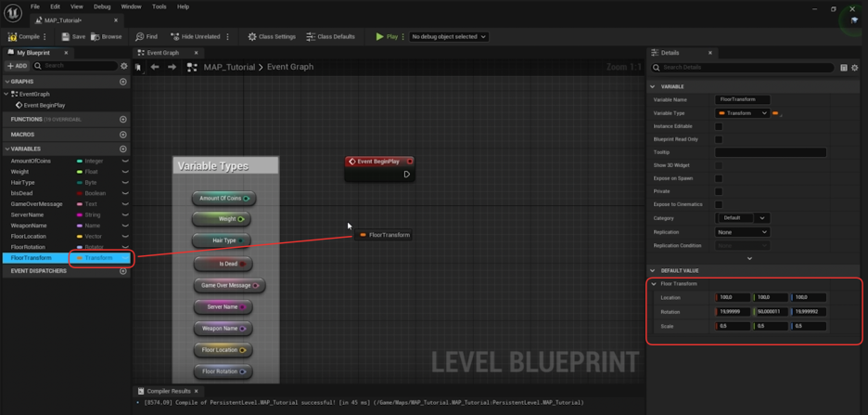The height and width of the screenshot is (415, 868).
Task: Click the FloorTransform node in graph
Action: (384, 235)
